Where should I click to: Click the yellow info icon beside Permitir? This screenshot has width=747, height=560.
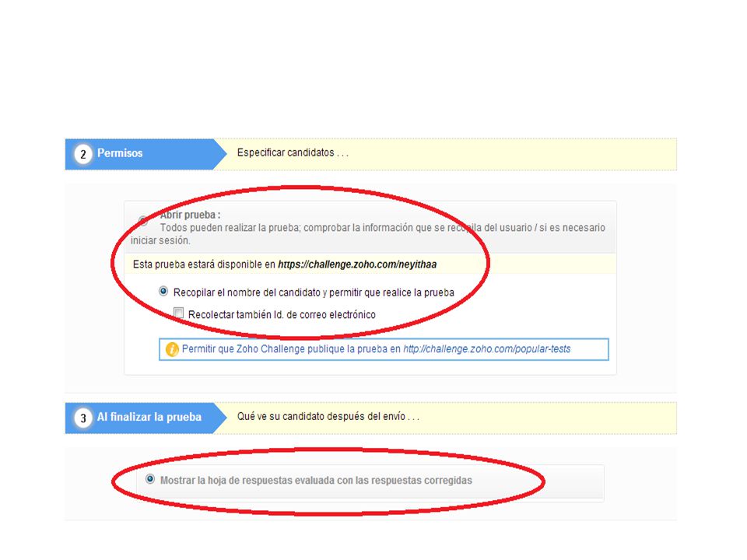click(x=171, y=349)
